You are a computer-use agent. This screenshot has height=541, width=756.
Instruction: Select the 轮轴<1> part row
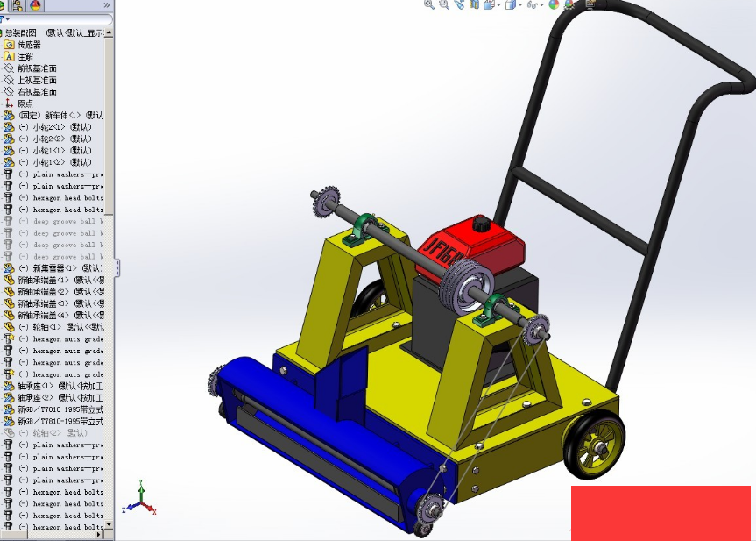[53, 327]
